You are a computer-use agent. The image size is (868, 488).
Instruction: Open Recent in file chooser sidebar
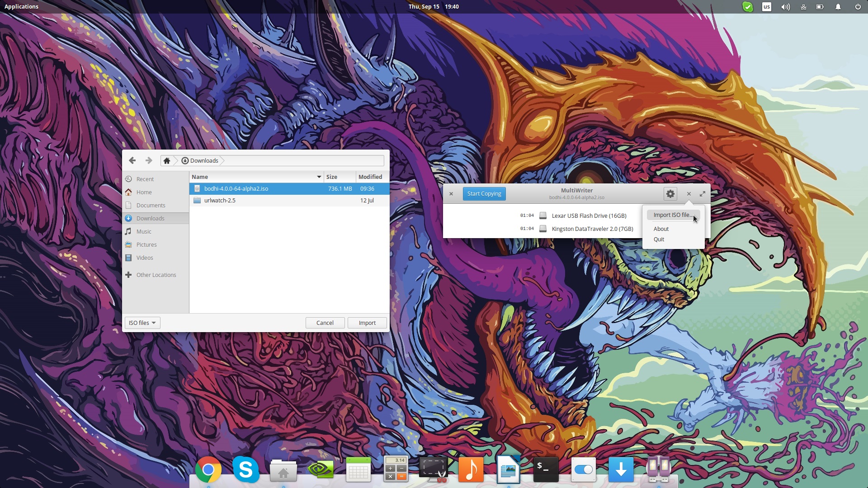click(156, 179)
